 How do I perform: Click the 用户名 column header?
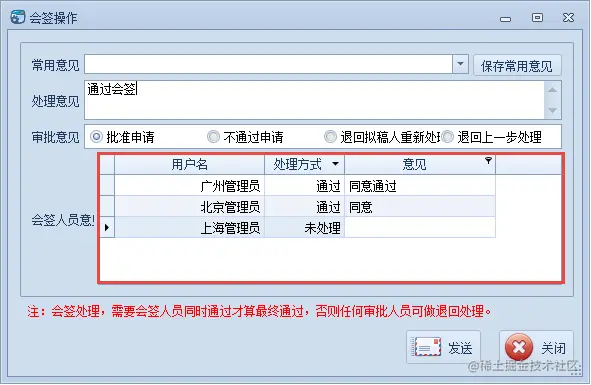[x=190, y=164]
